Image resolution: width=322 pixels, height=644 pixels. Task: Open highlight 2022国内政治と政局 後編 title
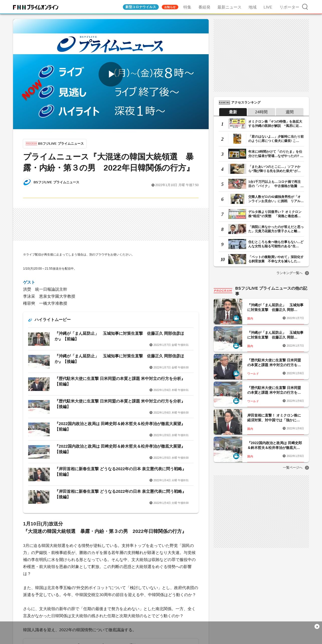[120, 449]
